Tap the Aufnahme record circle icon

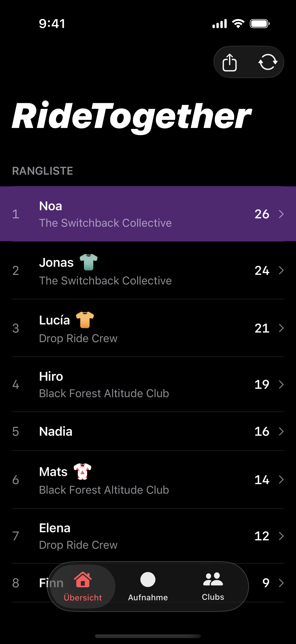(x=148, y=579)
